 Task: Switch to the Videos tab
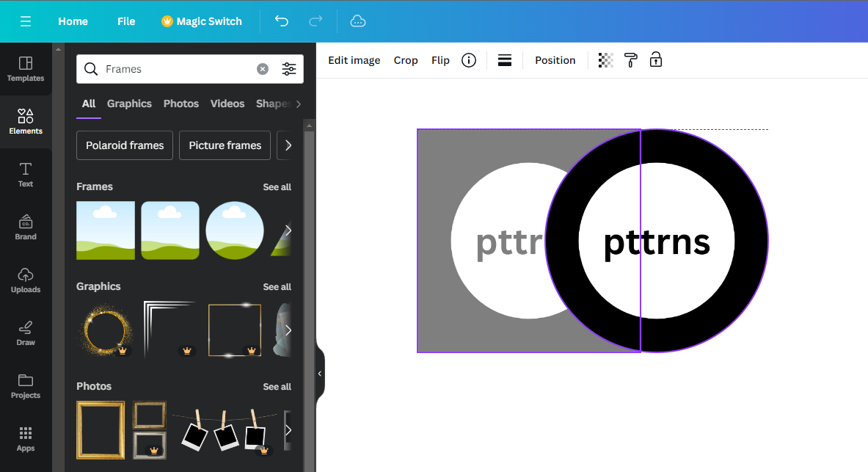tap(227, 104)
